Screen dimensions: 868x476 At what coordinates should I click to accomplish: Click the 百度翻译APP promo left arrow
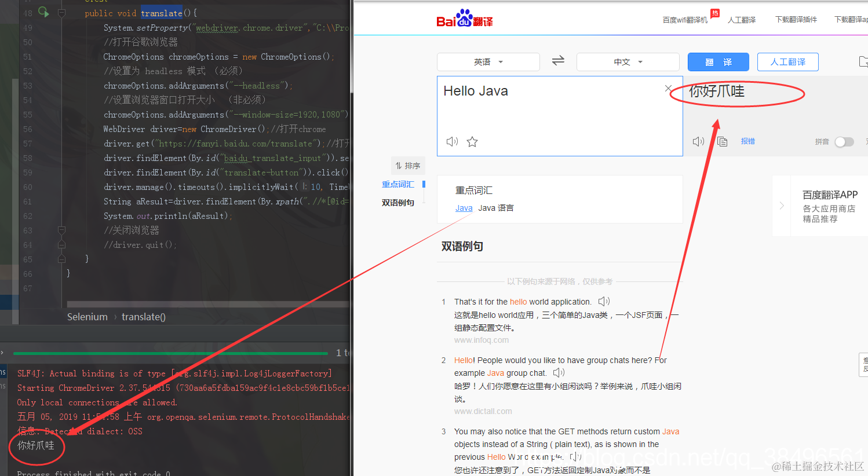click(x=782, y=206)
